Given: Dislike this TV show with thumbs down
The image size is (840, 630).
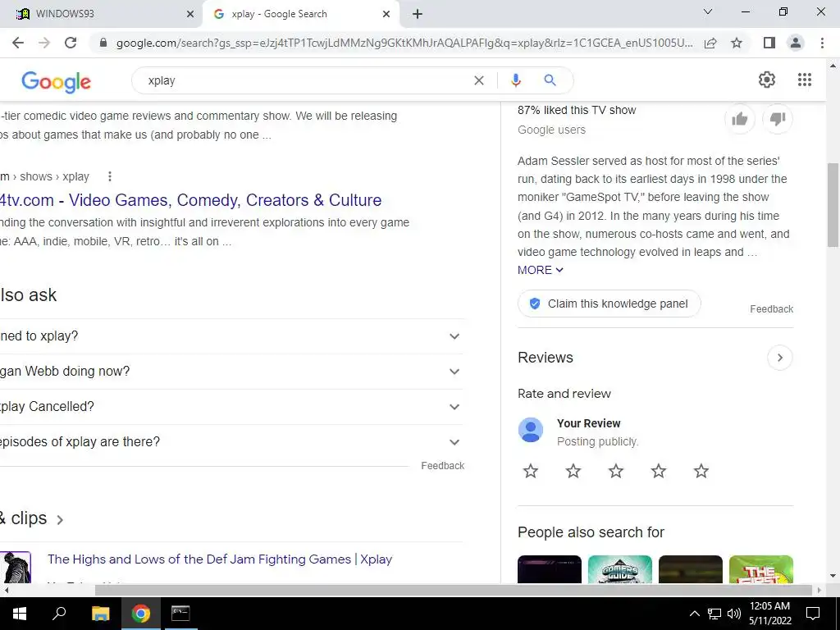Looking at the screenshot, I should tap(778, 119).
